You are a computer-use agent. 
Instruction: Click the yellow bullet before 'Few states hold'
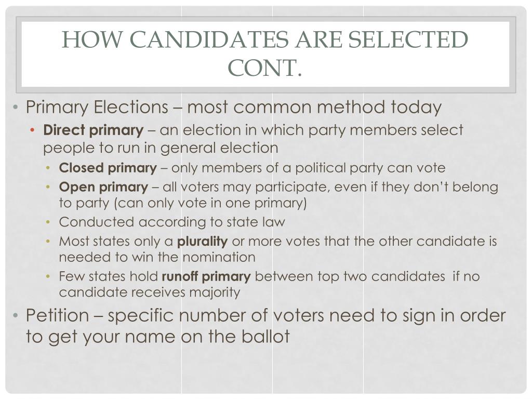click(x=48, y=276)
